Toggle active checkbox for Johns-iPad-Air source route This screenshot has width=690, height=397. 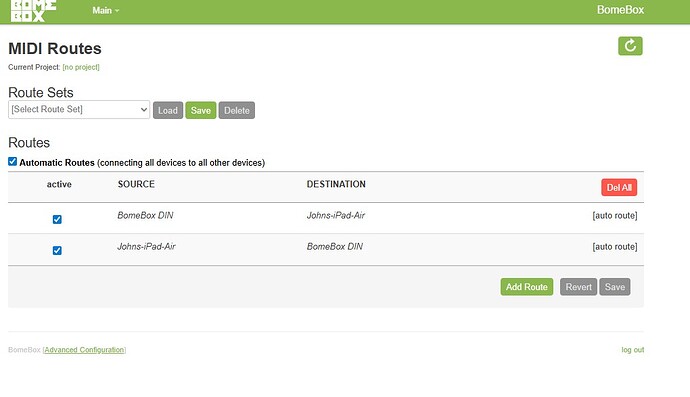[x=57, y=250]
